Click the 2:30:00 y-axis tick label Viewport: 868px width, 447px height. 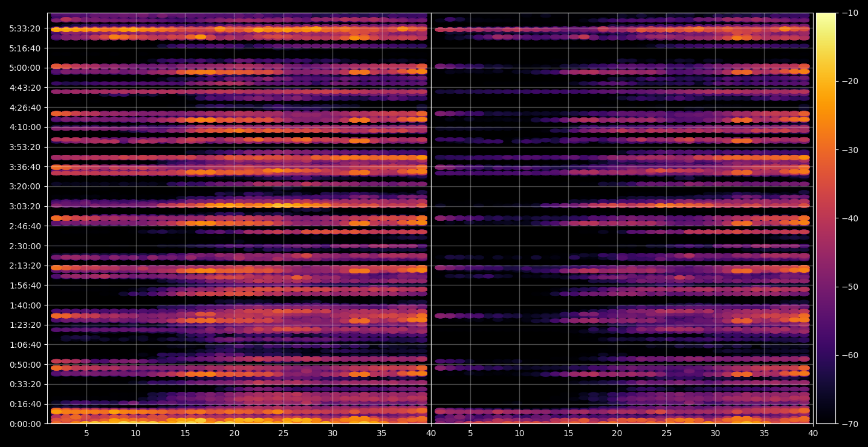(x=26, y=246)
